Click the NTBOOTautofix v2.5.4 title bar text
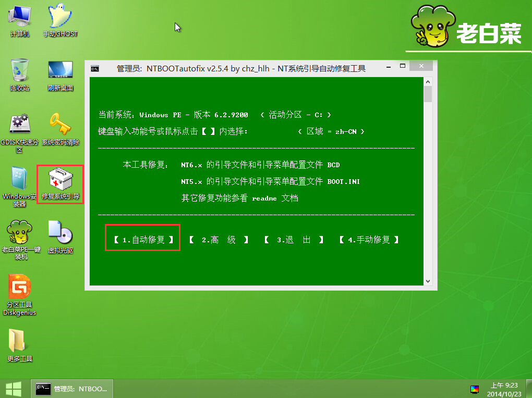 pyautogui.click(x=241, y=69)
